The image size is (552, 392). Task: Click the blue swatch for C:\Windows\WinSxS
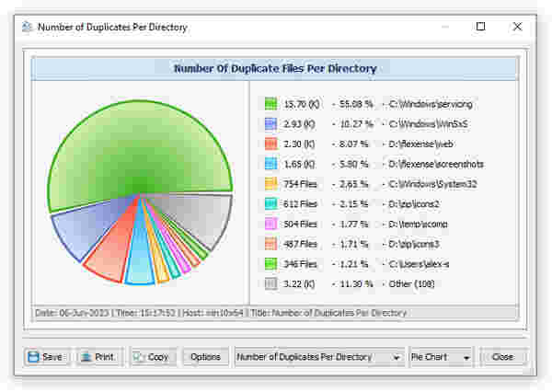[x=270, y=123]
